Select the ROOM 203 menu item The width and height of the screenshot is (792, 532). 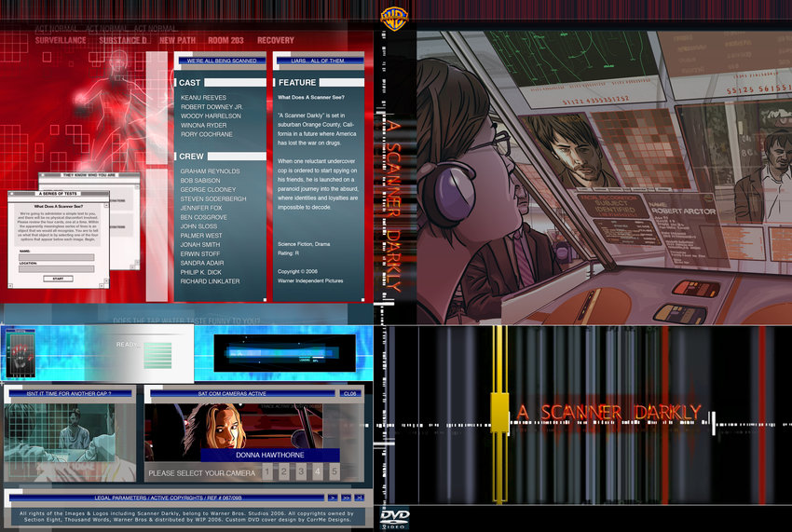(x=225, y=40)
